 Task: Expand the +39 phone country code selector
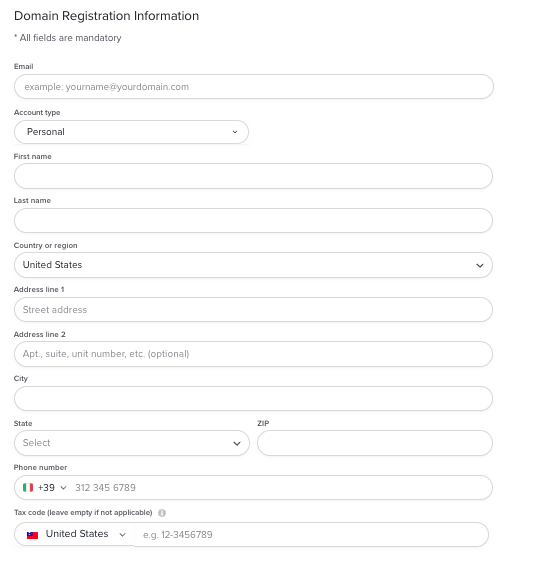(x=45, y=487)
